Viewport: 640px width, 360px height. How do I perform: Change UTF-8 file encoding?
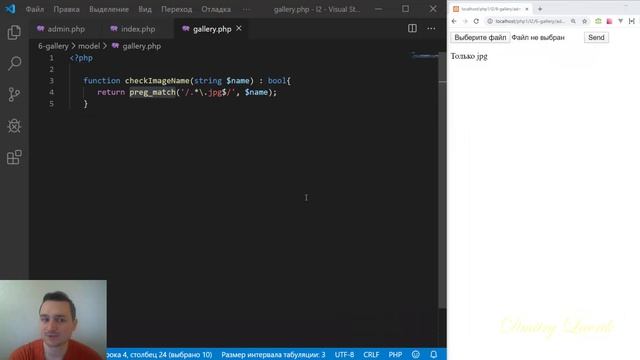pyautogui.click(x=344, y=355)
